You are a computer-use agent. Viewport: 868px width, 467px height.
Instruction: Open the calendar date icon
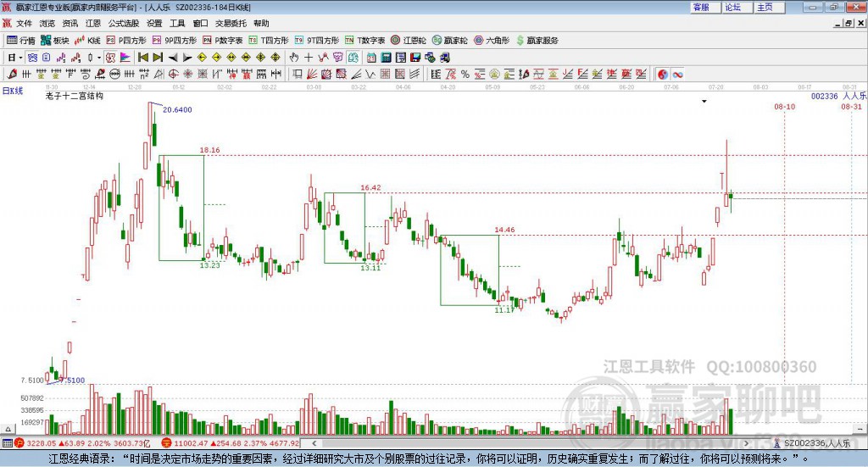click(371, 58)
